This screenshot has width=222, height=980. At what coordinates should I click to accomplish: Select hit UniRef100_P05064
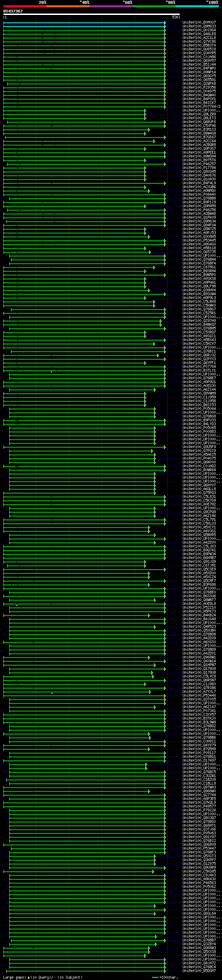199,408
